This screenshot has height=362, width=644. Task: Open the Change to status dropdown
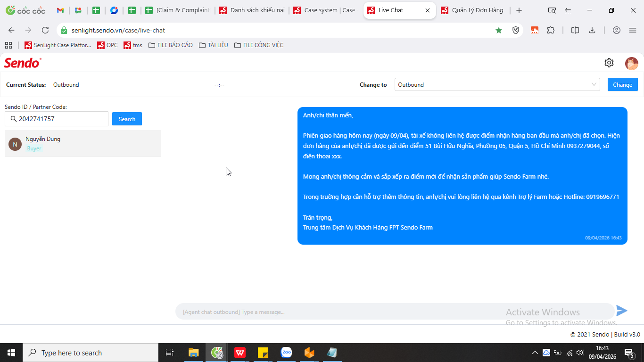tap(497, 85)
